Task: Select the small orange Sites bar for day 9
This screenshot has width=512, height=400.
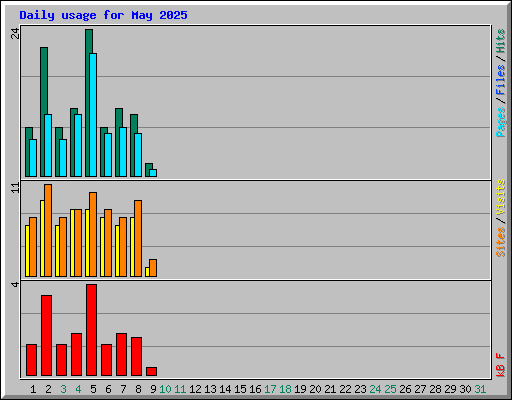Action: click(153, 268)
